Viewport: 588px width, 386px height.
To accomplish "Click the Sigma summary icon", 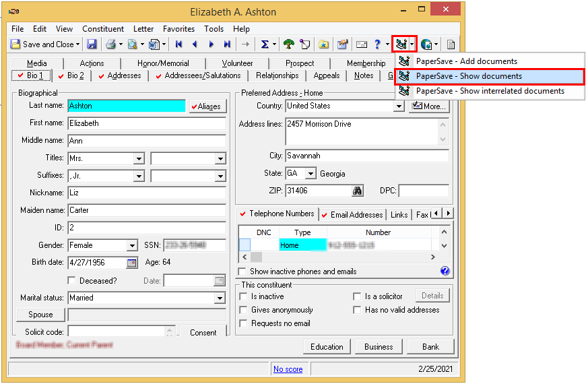I will [x=265, y=44].
